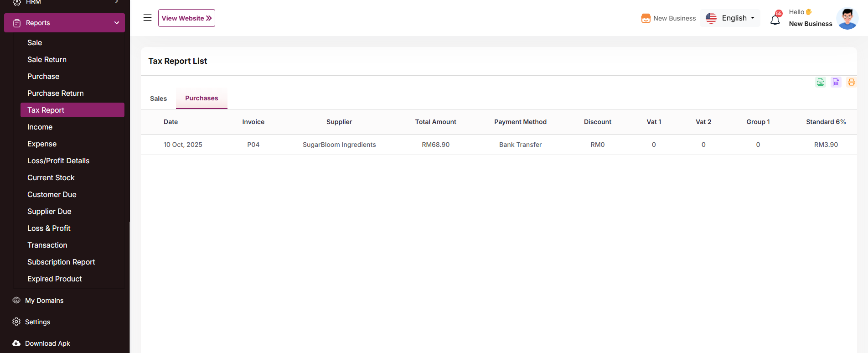This screenshot has height=353, width=868.
Task: Click the orange print icon
Action: tap(851, 83)
